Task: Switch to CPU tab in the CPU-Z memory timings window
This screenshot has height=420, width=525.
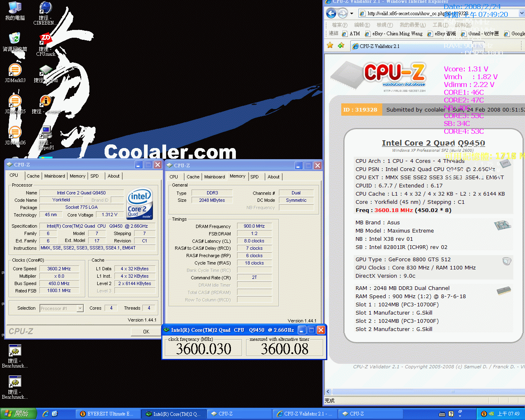Action: pos(174,177)
